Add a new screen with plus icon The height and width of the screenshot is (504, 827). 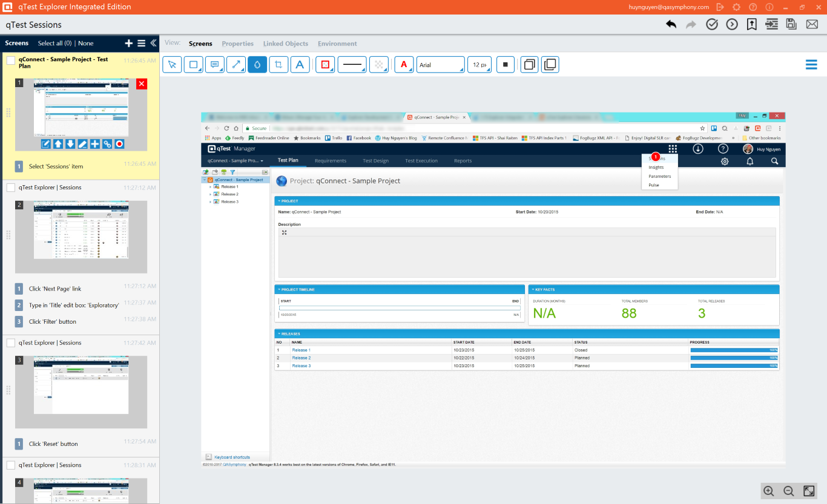(128, 43)
